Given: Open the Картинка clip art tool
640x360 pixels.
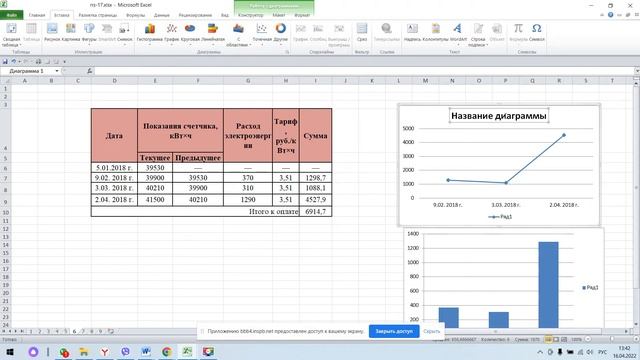Looking at the screenshot, I should click(x=71, y=32).
